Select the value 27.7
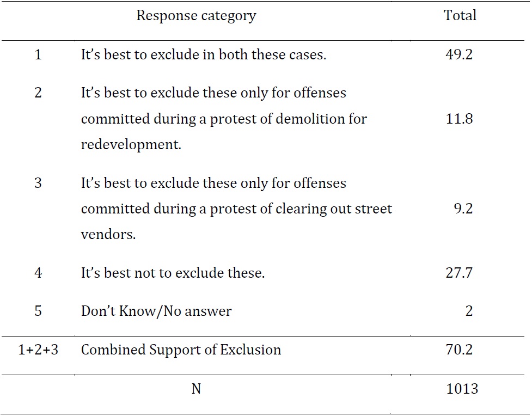The image size is (532, 416). tap(459, 273)
